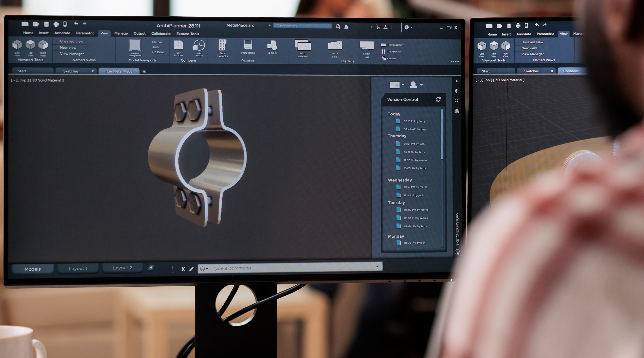Viewport: 644px width, 358px height.
Task: Switch to the Home ribbon tab in main window
Action: [x=28, y=33]
